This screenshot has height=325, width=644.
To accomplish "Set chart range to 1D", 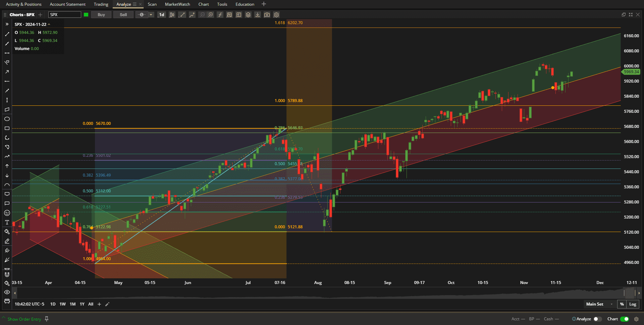I will [53, 304].
